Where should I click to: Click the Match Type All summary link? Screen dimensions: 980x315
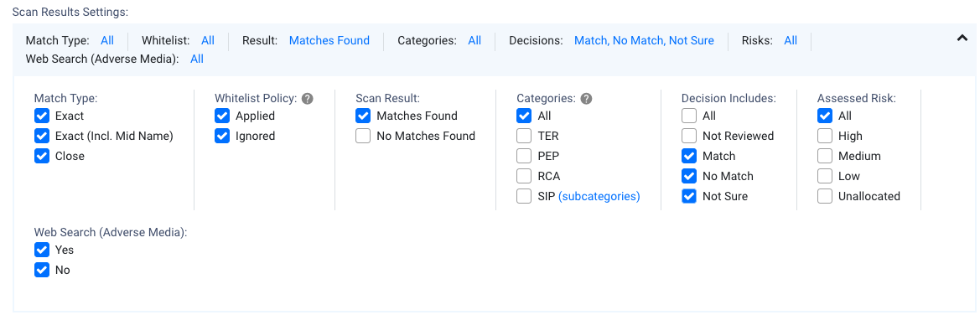[x=107, y=40]
